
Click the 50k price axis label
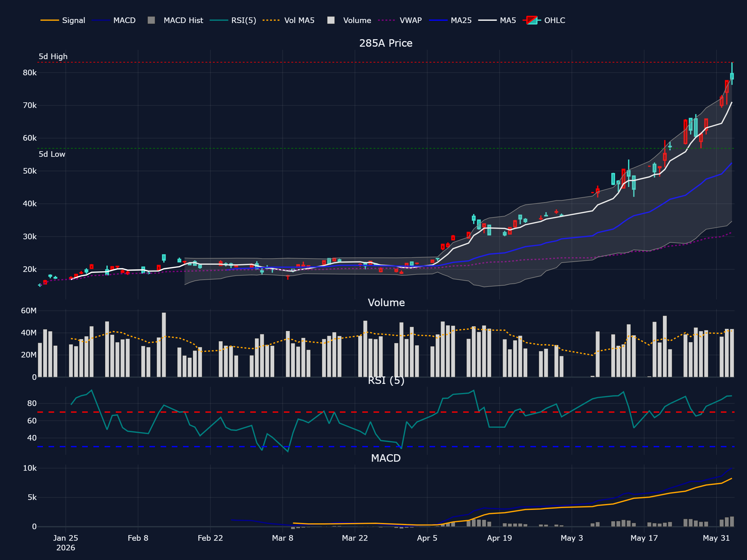(x=30, y=171)
